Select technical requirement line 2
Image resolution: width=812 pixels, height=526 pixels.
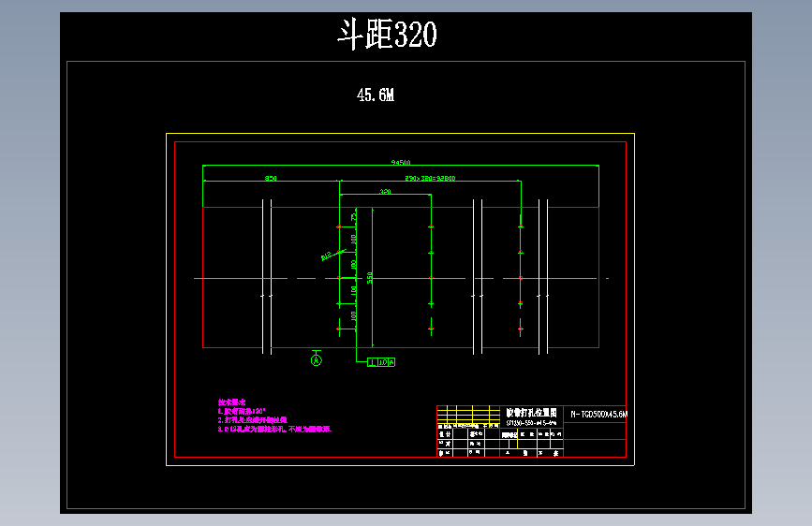point(253,420)
